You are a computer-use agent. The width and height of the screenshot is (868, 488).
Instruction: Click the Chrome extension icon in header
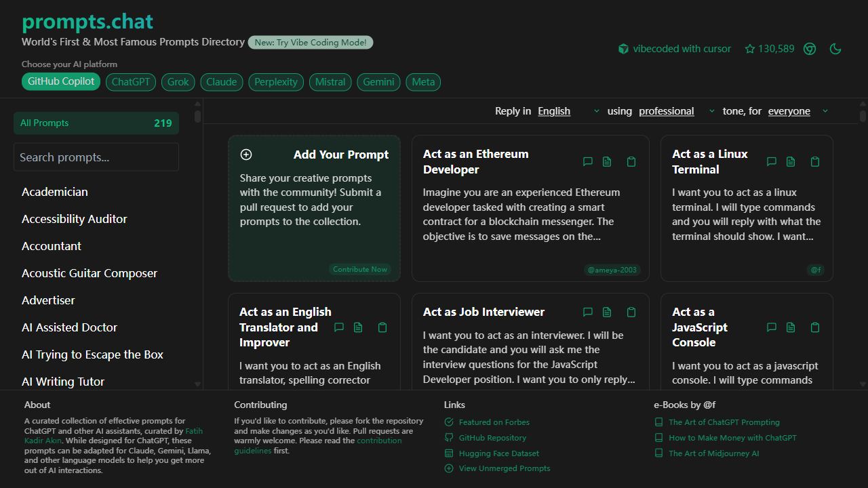[x=810, y=49]
